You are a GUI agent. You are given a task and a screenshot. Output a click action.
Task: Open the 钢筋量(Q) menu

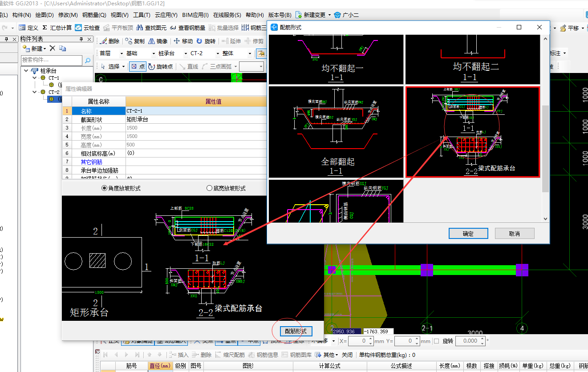[x=94, y=15]
